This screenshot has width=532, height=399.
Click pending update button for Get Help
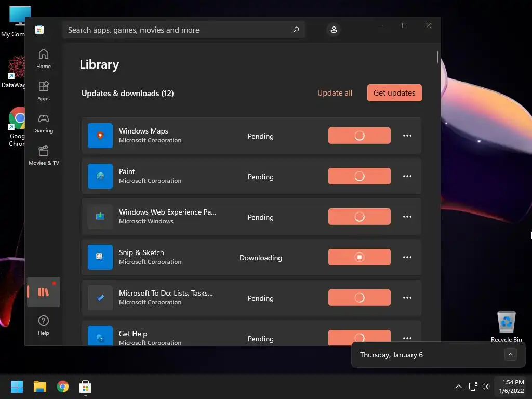point(360,338)
